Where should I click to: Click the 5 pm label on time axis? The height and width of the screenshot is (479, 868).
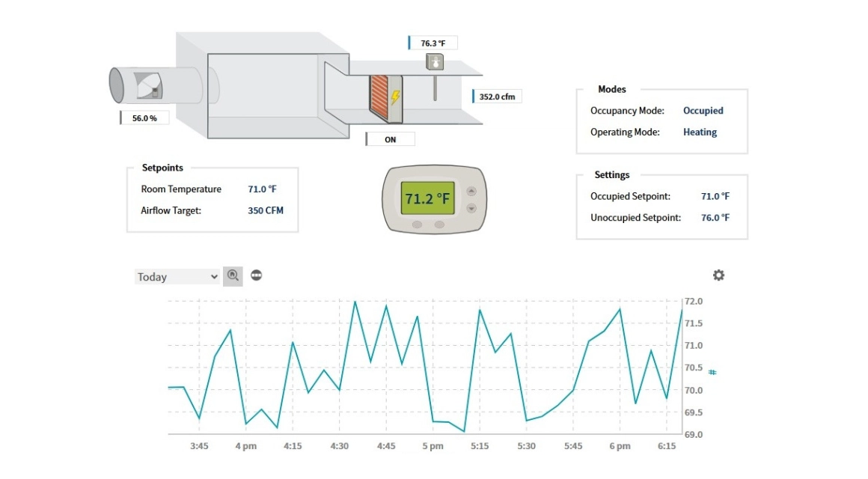[x=433, y=446]
